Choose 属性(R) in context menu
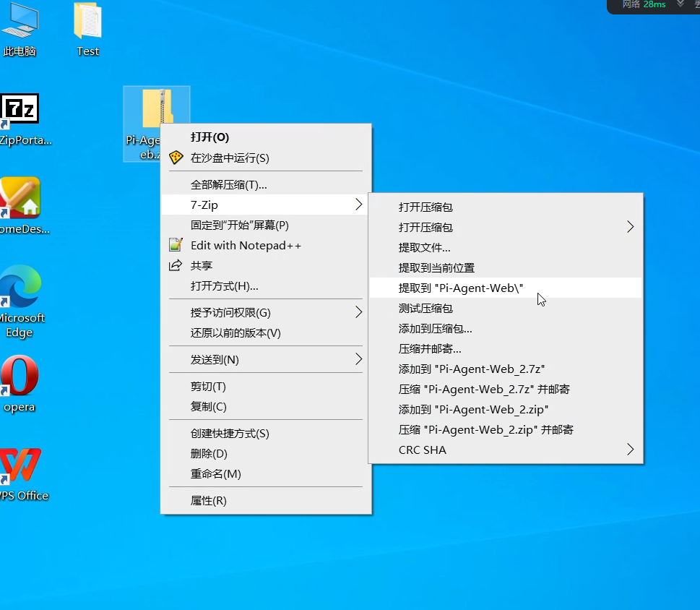Viewport: 700px width, 610px height. tap(266, 501)
